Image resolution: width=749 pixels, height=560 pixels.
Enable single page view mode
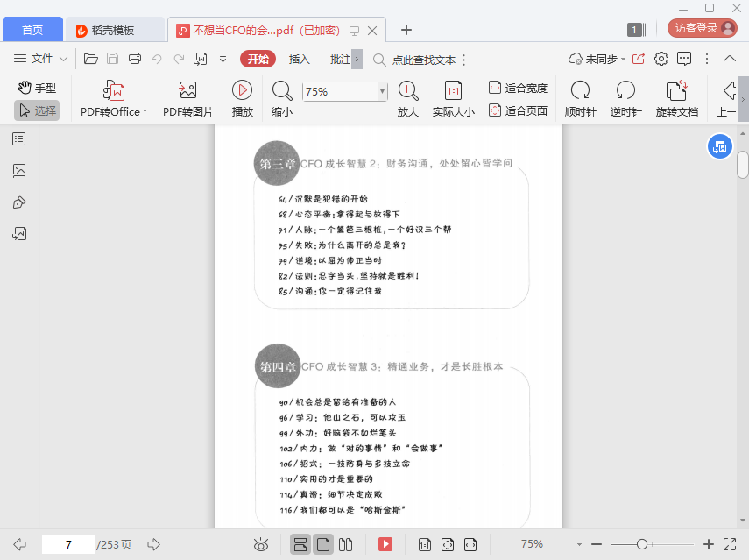click(323, 544)
